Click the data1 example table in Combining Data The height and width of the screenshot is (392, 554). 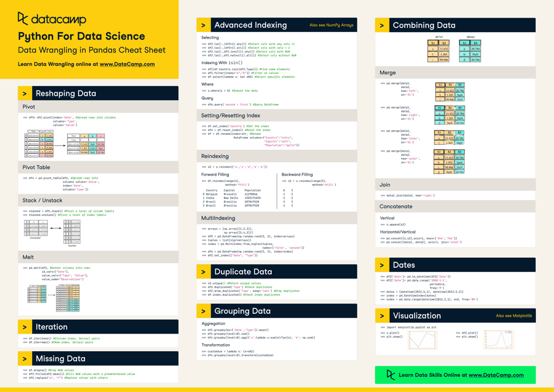click(x=439, y=51)
